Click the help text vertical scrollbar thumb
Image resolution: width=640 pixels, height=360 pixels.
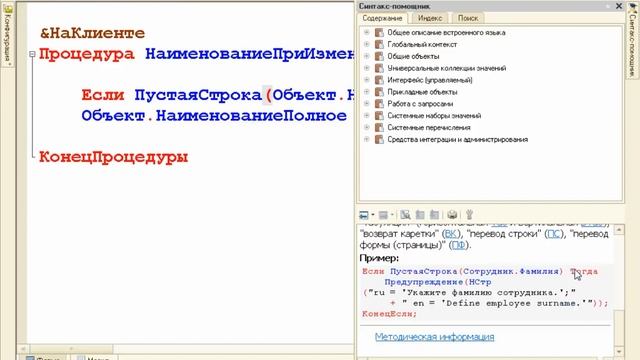point(619,328)
